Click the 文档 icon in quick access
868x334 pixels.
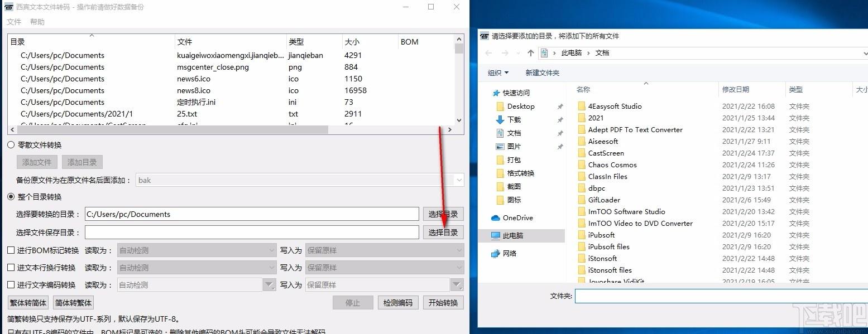coord(500,133)
